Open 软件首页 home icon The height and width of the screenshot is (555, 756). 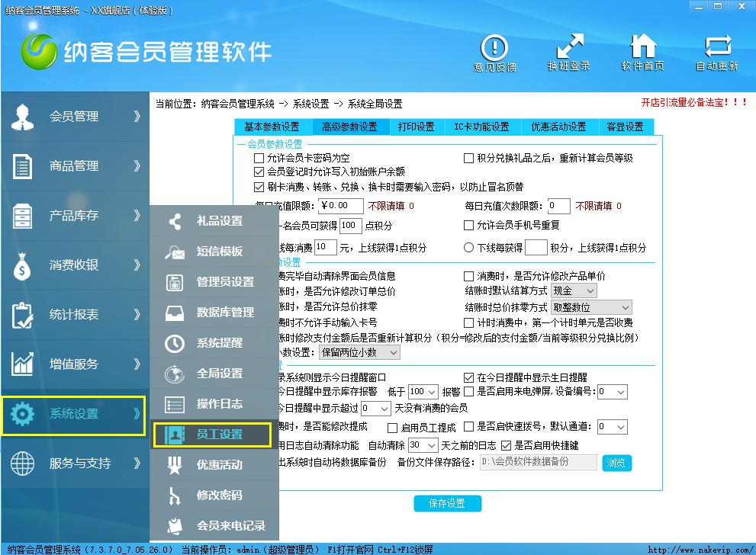[642, 47]
